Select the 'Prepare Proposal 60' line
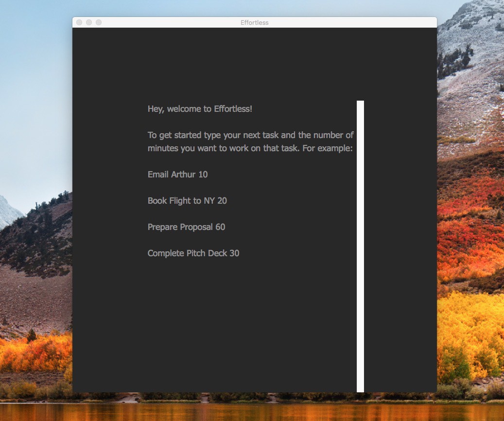The image size is (504, 421). click(x=186, y=227)
